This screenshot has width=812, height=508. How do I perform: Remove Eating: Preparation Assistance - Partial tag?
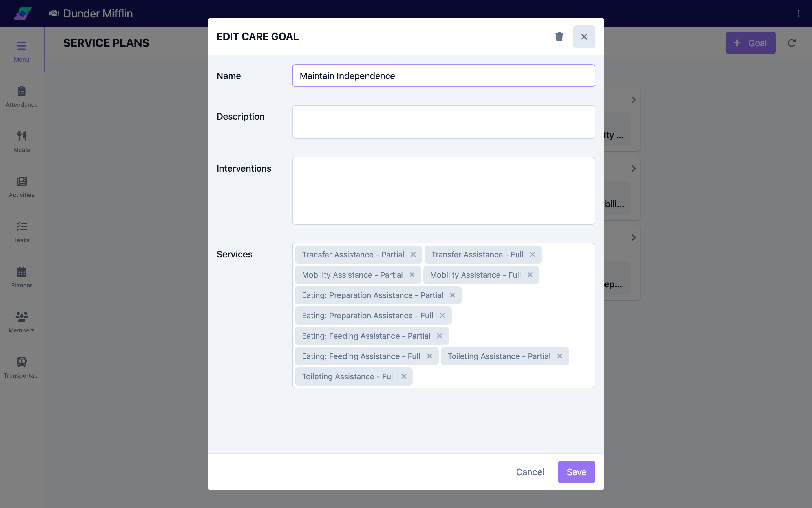pyautogui.click(x=452, y=295)
